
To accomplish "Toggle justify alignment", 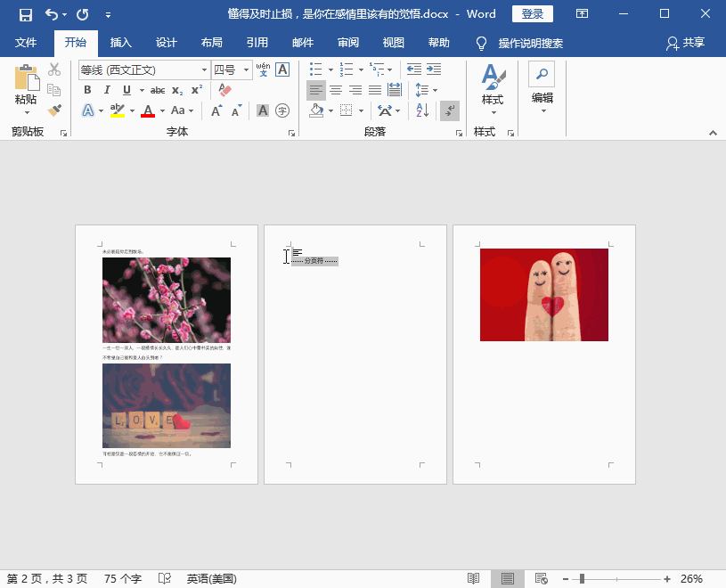I will (374, 90).
